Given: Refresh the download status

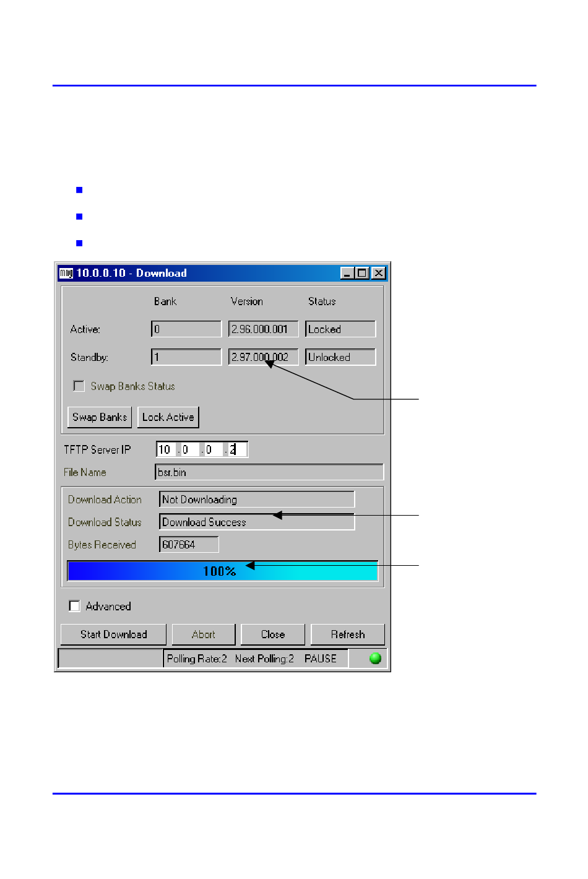Looking at the screenshot, I should (x=347, y=634).
